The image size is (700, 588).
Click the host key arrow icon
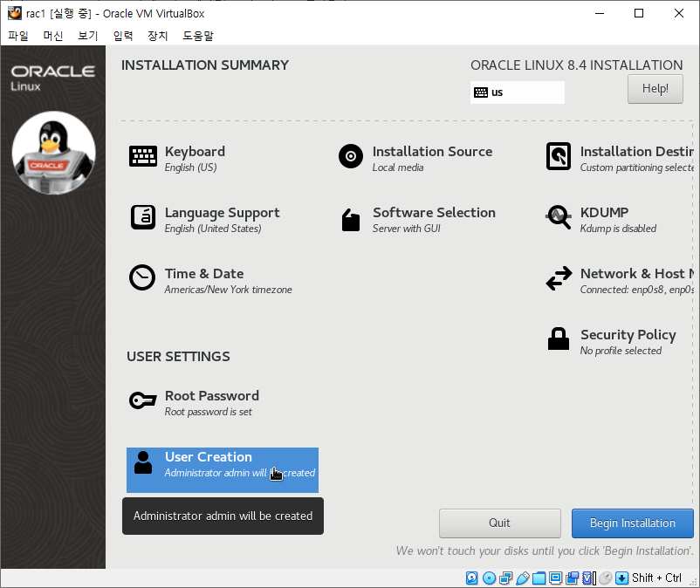(621, 578)
